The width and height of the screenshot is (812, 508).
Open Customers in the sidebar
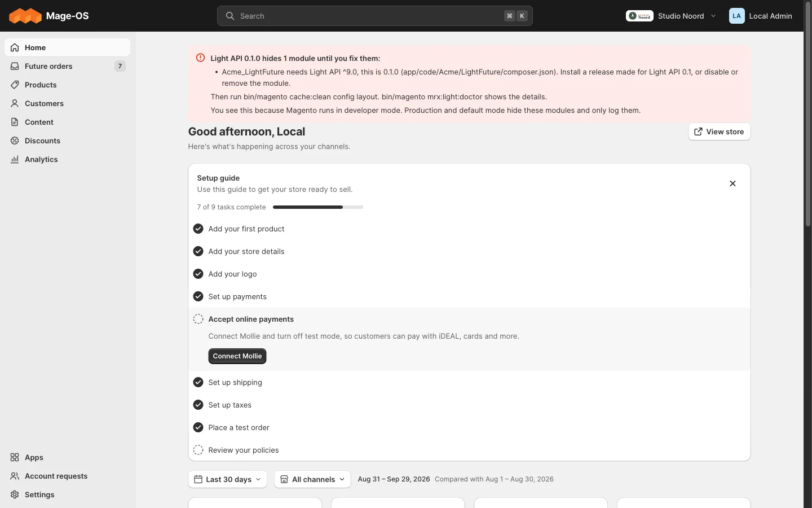click(67, 103)
